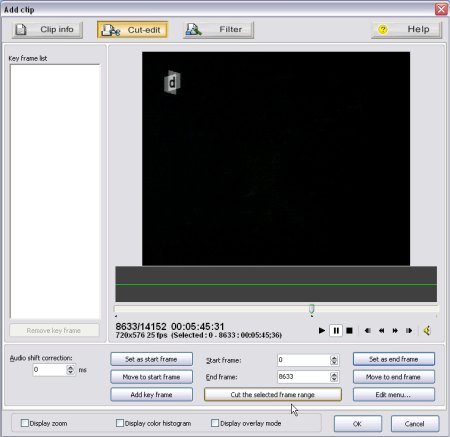Move the timeline position slider handle
This screenshot has height=437, width=450.
(312, 309)
